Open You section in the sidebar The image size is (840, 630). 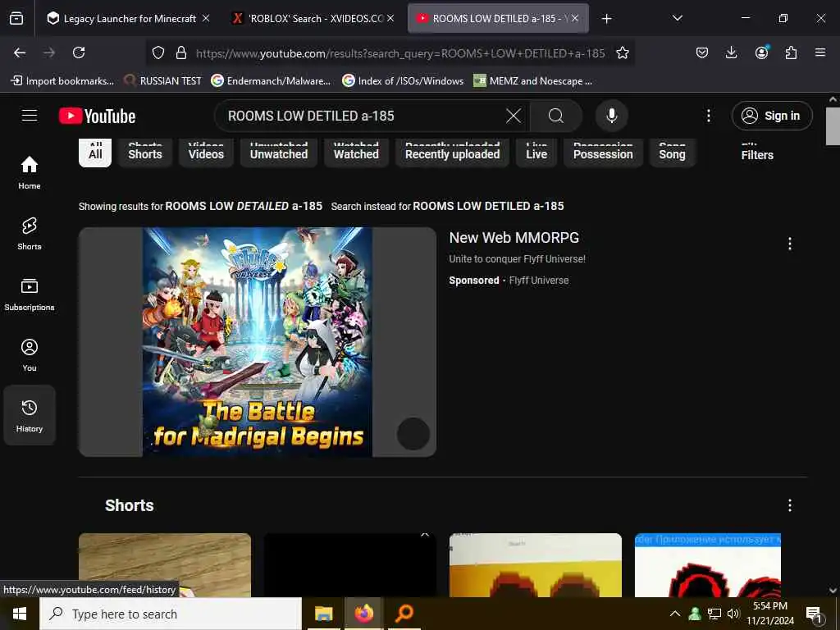(30, 354)
